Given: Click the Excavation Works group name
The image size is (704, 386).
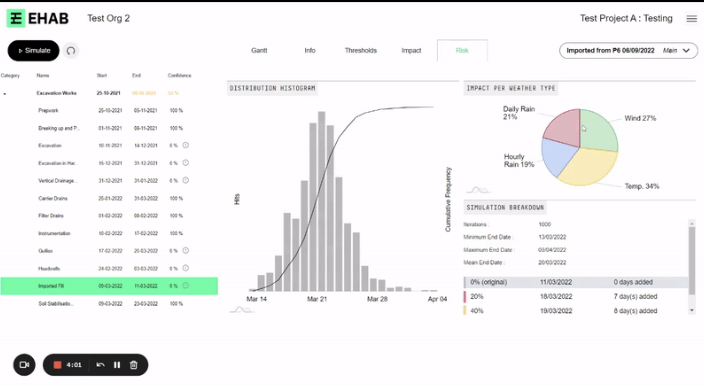Looking at the screenshot, I should coord(57,93).
